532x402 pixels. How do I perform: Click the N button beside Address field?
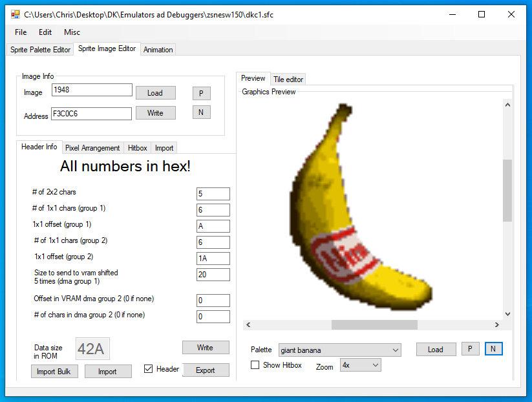pyautogui.click(x=201, y=112)
